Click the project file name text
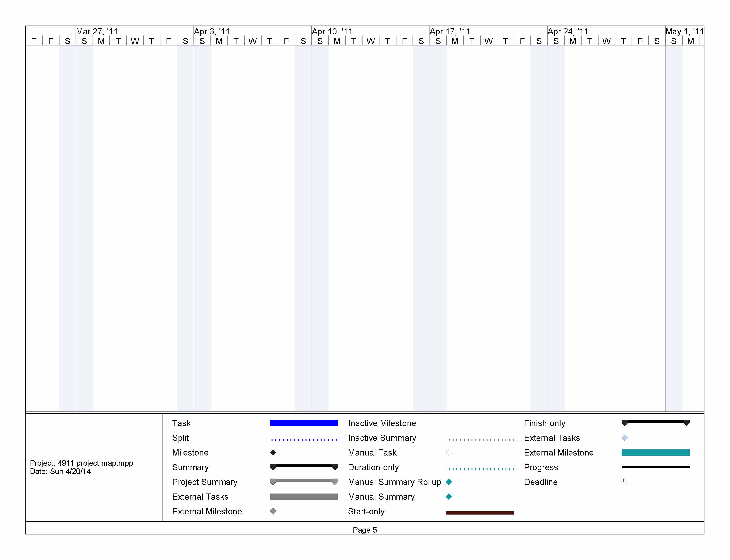The height and width of the screenshot is (560, 730). (81, 463)
